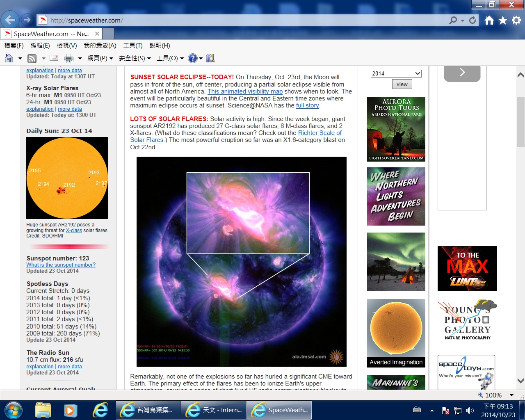Click the RSS feeds icon
Image resolution: width=525 pixels, height=420 pixels.
[32, 58]
